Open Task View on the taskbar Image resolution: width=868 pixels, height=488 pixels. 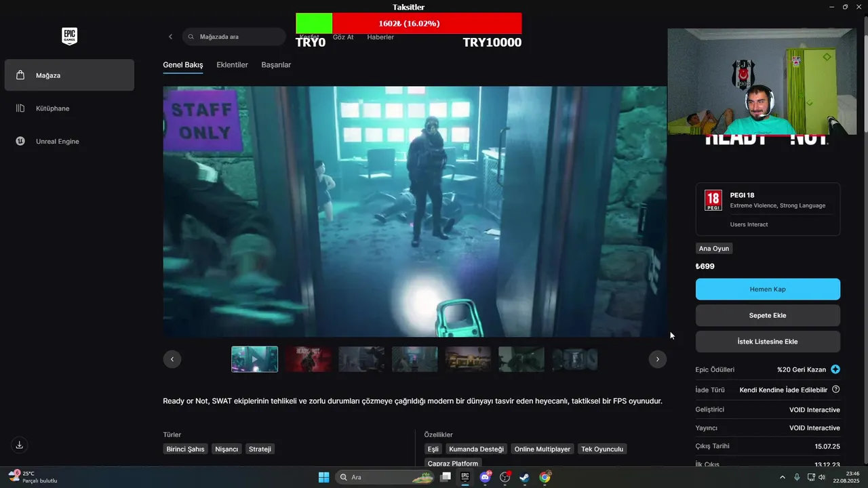point(446,477)
